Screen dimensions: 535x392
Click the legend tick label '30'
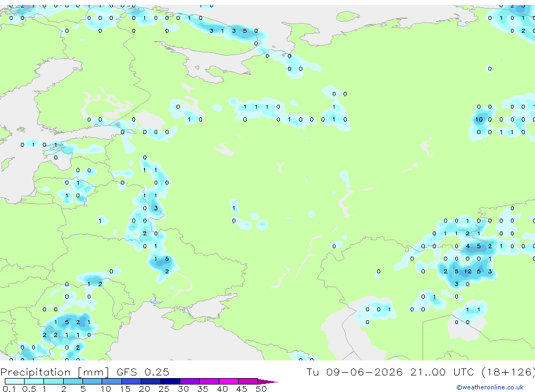pyautogui.click(x=183, y=389)
